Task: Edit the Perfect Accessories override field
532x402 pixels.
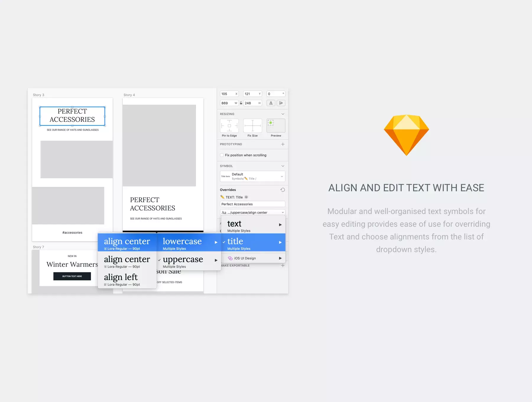Action: click(x=252, y=204)
